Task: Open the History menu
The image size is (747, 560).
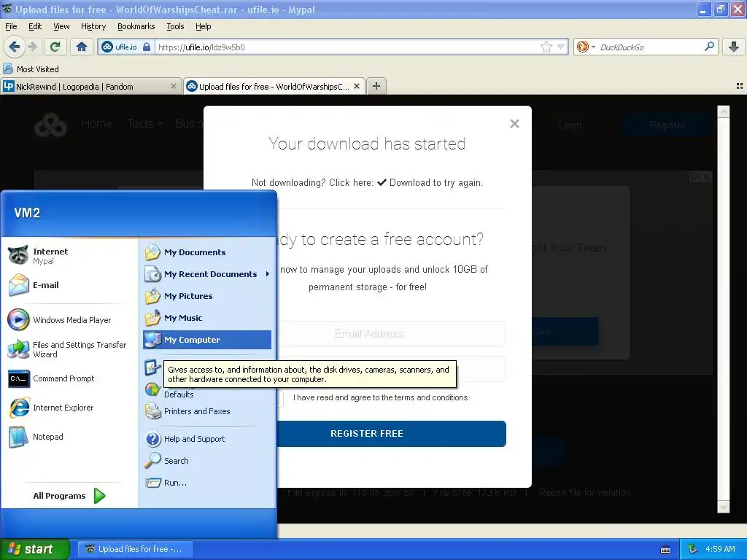Action: (x=93, y=26)
